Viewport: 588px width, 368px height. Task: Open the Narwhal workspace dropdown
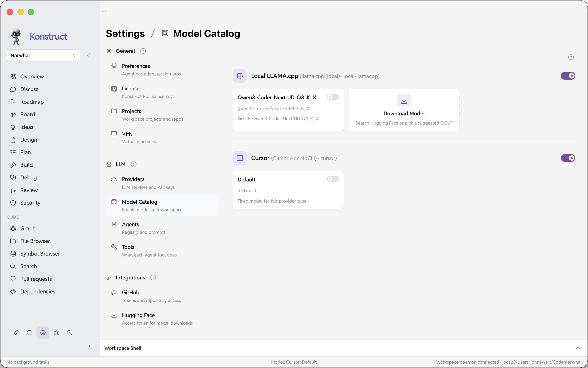coord(43,55)
